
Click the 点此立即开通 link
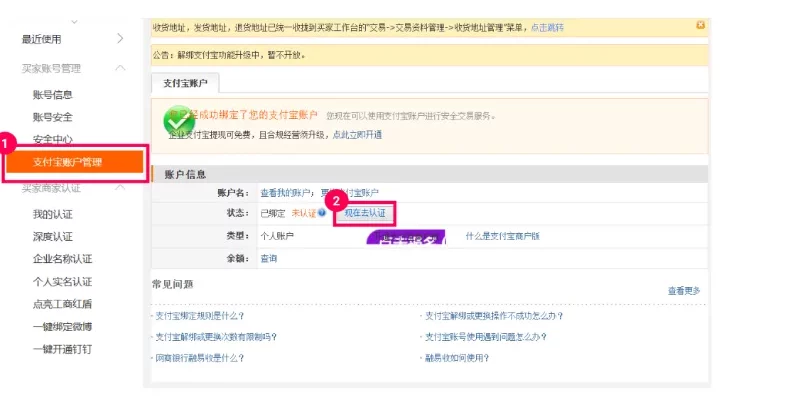(x=357, y=135)
